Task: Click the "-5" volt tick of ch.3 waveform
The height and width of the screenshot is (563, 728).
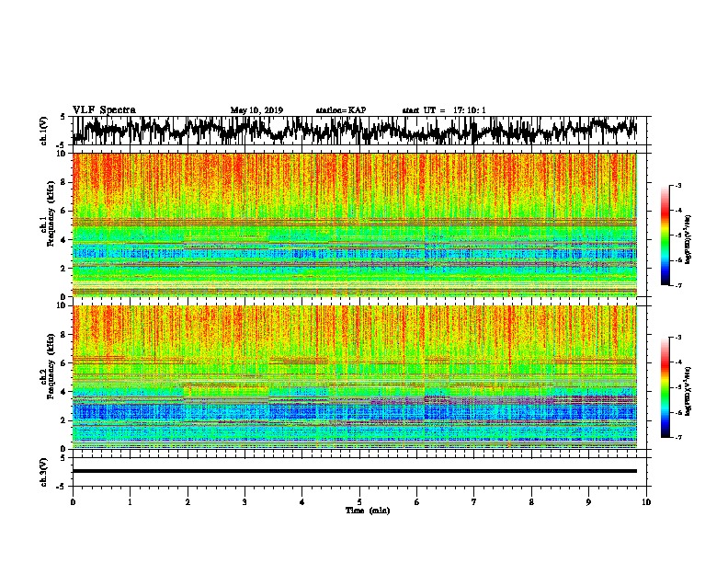Action: click(x=62, y=487)
